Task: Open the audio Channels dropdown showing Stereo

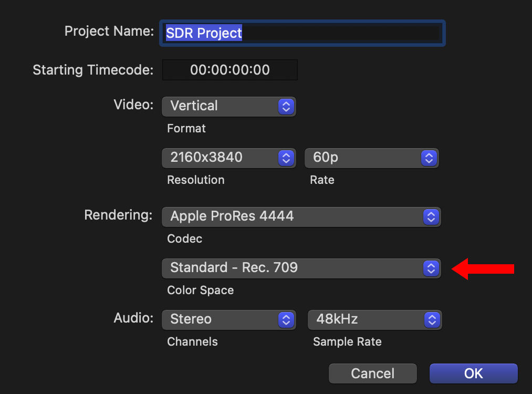Action: pos(221,319)
